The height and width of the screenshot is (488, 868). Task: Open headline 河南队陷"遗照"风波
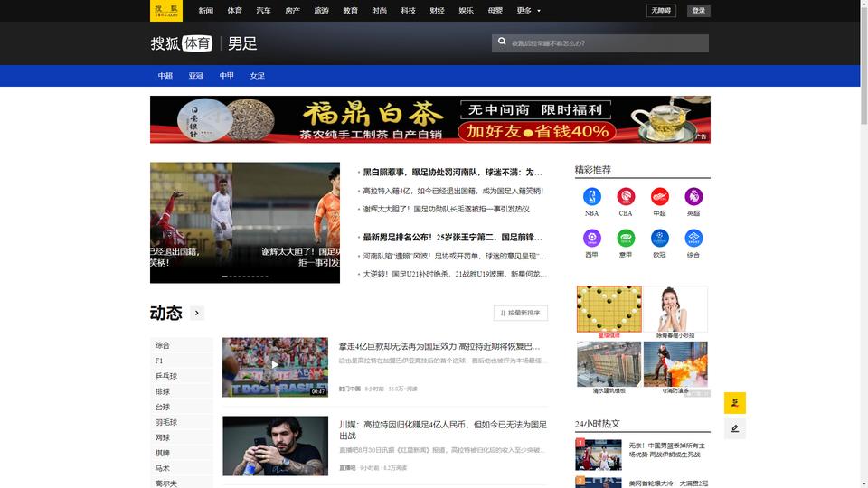[455, 256]
